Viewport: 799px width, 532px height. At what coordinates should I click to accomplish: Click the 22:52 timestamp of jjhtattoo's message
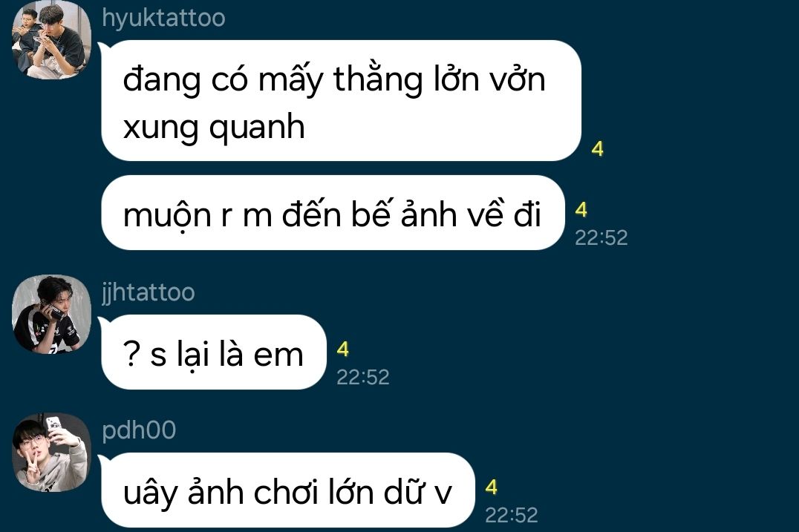pos(363,377)
